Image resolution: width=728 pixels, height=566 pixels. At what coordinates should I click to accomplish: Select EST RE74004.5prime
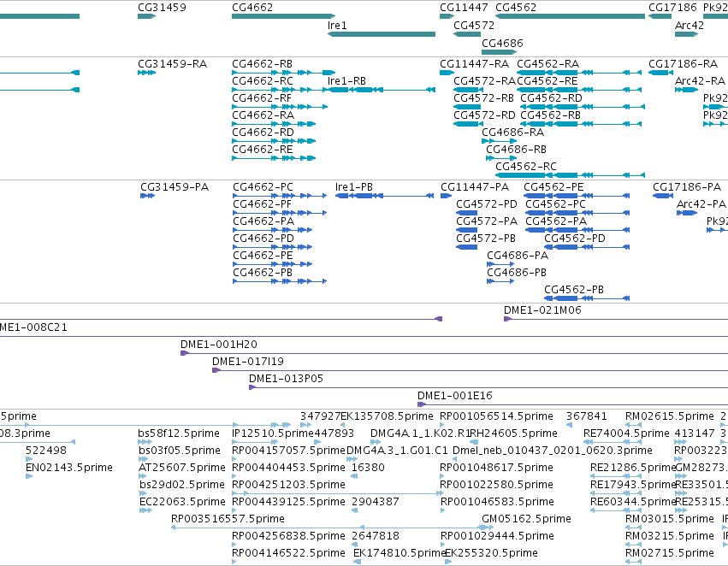pyautogui.click(x=626, y=433)
